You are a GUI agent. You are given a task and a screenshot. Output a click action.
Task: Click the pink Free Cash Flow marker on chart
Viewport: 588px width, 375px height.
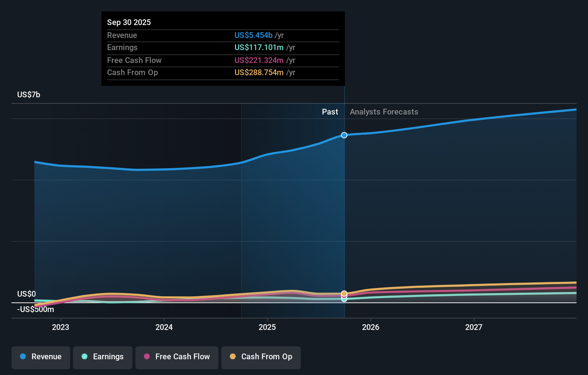tap(344, 297)
